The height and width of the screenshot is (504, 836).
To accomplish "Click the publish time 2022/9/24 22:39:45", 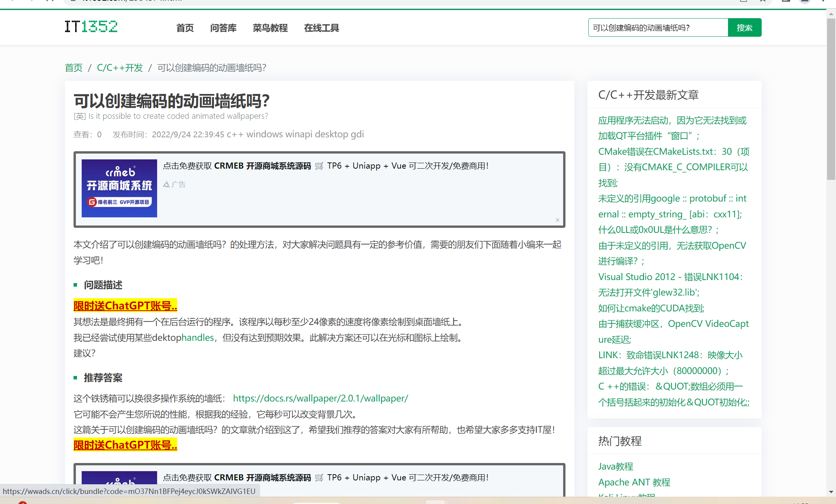I will (188, 135).
